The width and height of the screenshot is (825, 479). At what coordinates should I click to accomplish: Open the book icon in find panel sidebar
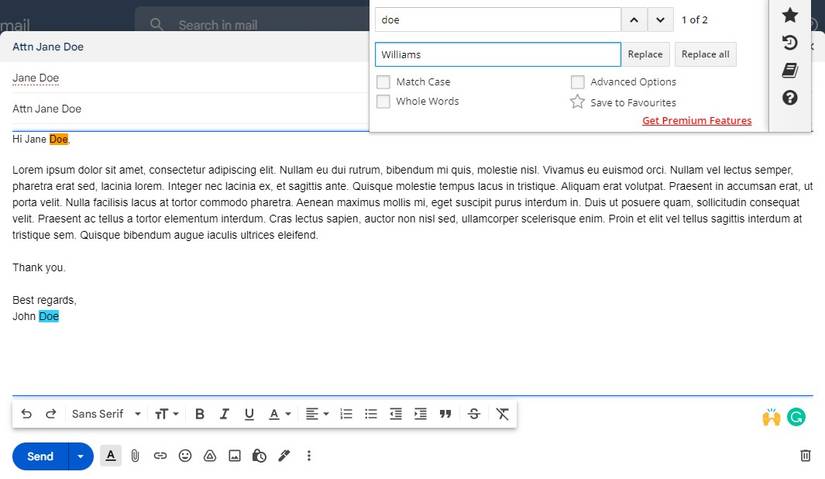[790, 70]
